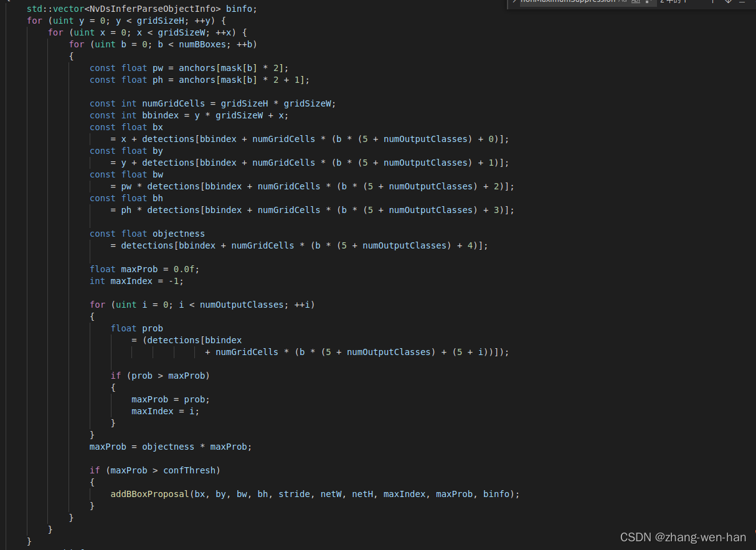Screen dimensions: 756x550
Task: Click the '= pw * detections[bbindex' expression line
Action: click(x=313, y=186)
